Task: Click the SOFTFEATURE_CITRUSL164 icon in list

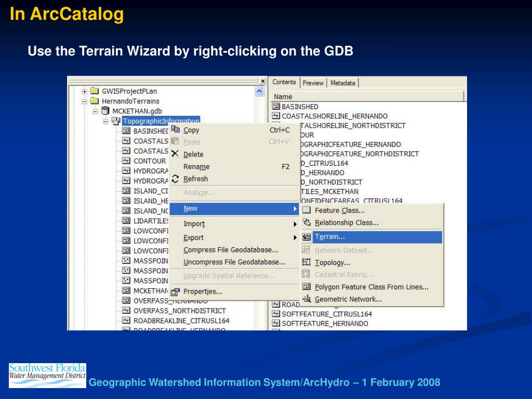Action: 276,314
